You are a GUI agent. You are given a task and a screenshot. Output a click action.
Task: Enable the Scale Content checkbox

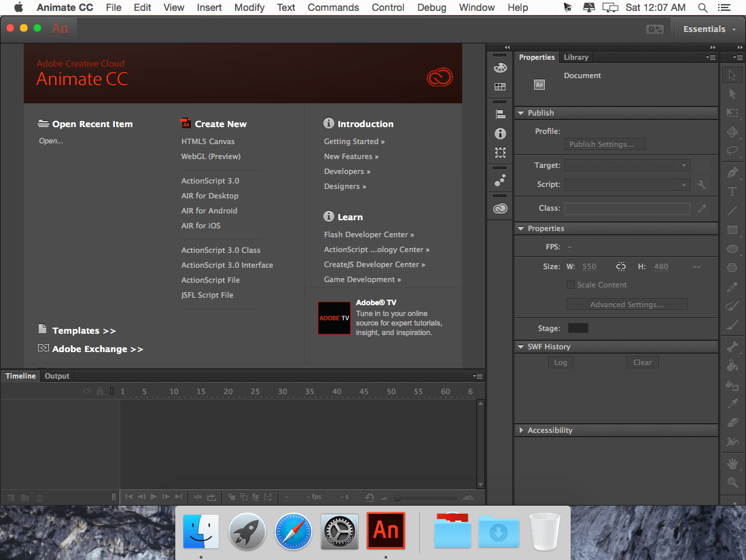571,285
